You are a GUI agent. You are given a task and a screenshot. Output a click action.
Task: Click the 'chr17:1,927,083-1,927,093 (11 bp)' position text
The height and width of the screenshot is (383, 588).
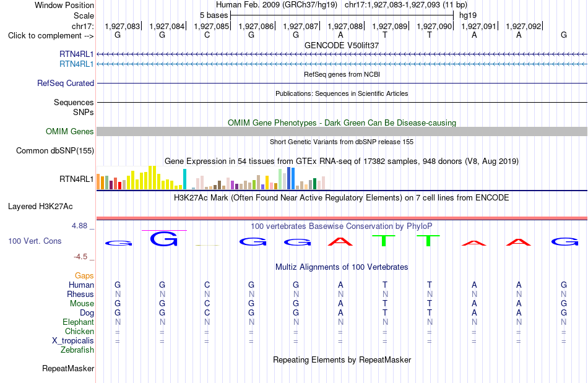click(406, 5)
